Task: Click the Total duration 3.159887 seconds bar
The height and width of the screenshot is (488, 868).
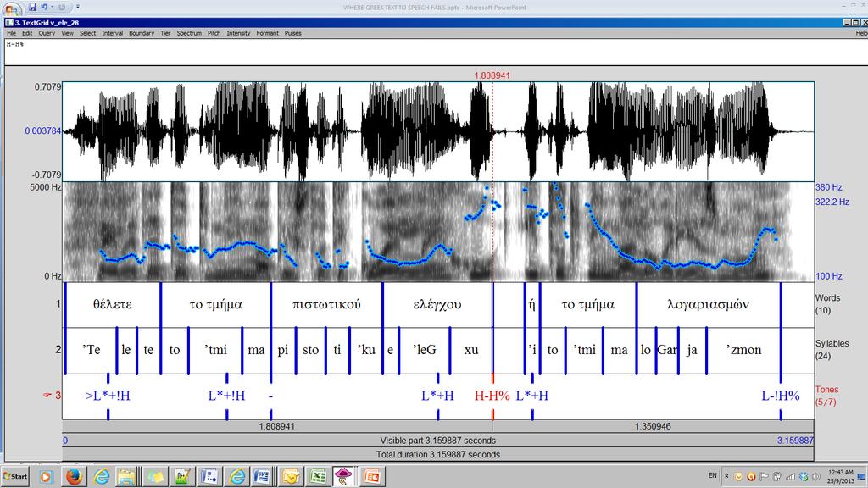Action: 438,454
